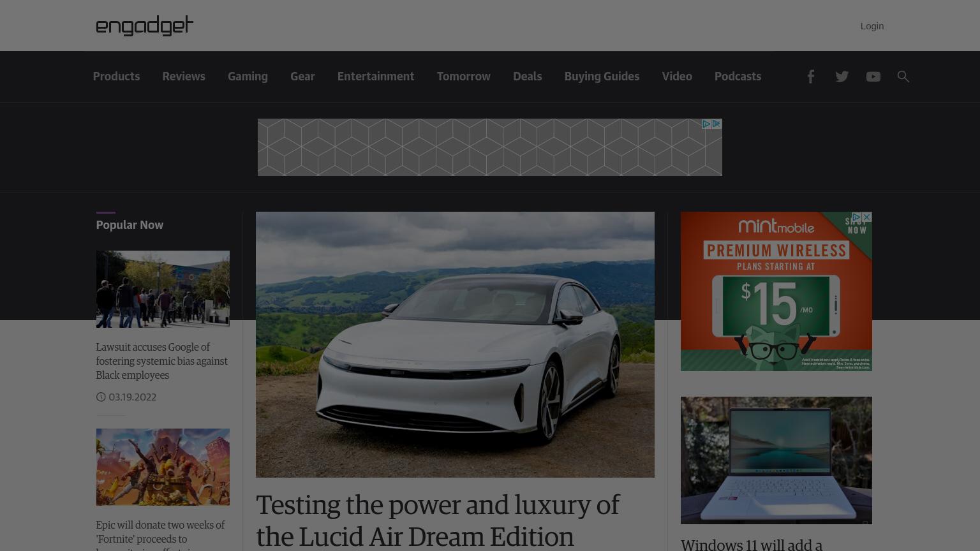Viewport: 980px width, 551px height.
Task: Open the Lucid Air car hero image
Action: [455, 344]
